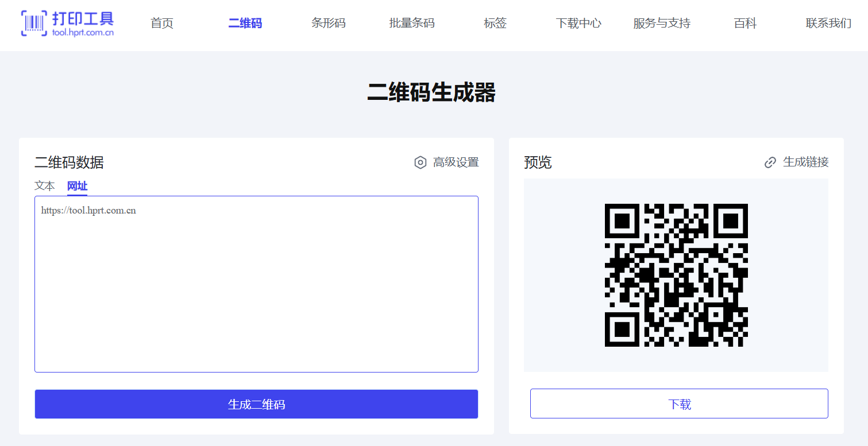Go to 首页 in navigation

(162, 23)
